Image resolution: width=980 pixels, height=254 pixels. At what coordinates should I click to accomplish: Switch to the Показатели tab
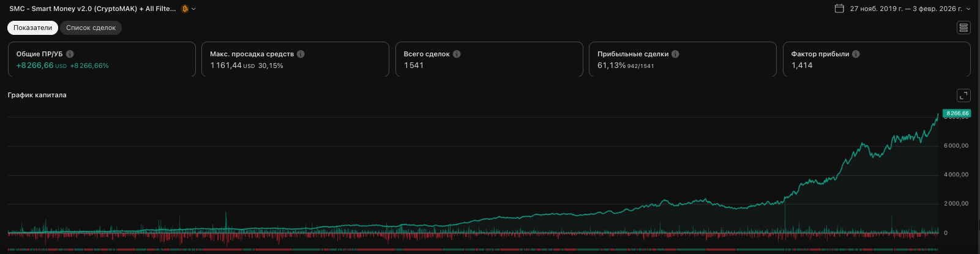[33, 28]
